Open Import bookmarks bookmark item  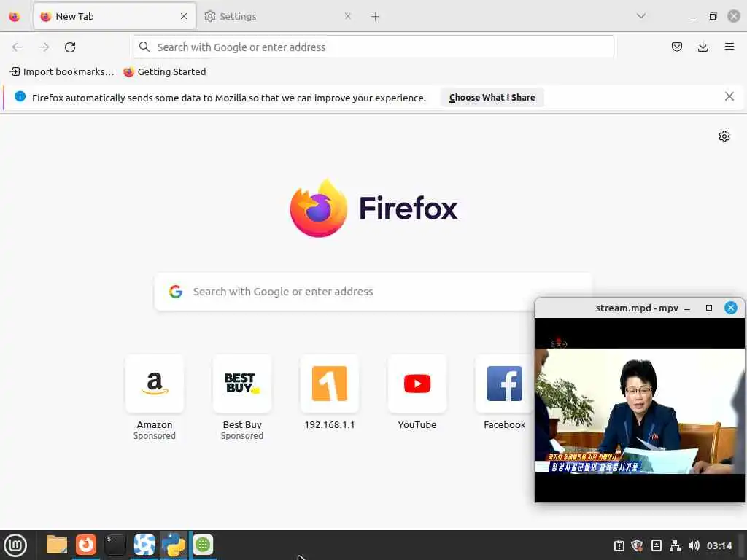pyautogui.click(x=62, y=72)
